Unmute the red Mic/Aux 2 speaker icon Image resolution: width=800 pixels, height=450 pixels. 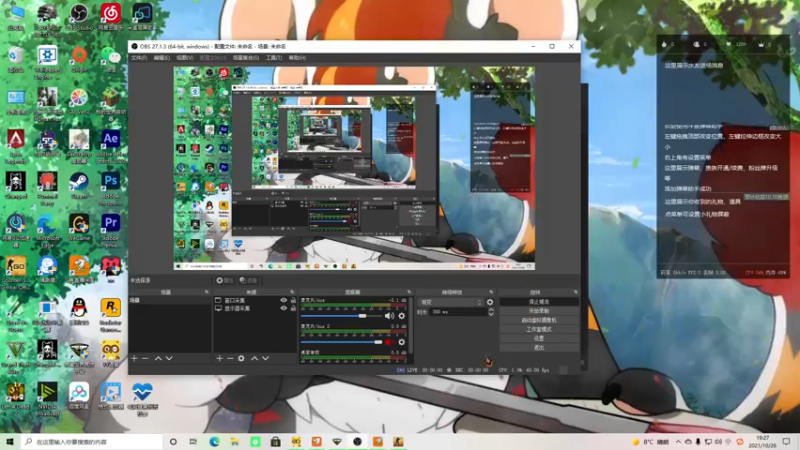tap(388, 342)
